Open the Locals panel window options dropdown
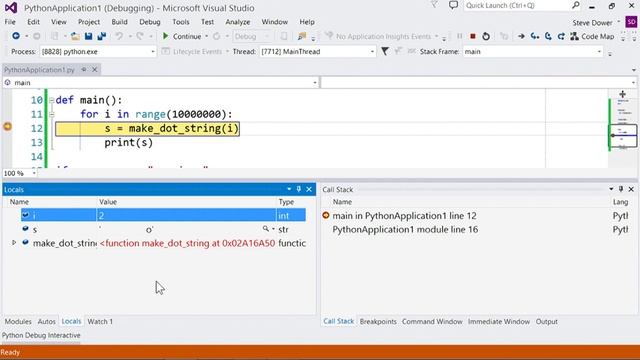 point(289,189)
